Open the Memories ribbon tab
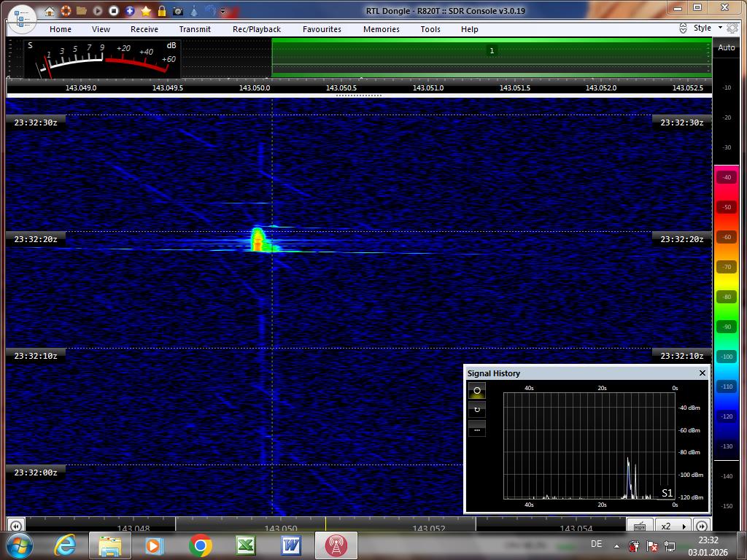 (x=382, y=29)
